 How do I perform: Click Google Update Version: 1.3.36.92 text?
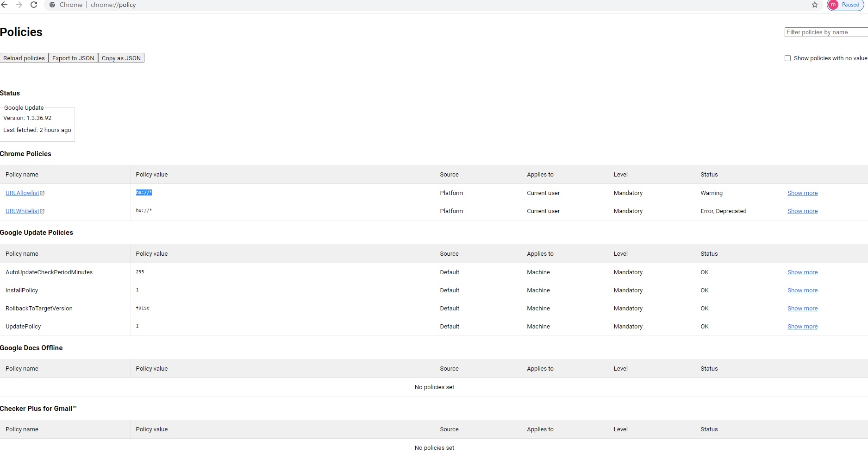(x=27, y=118)
